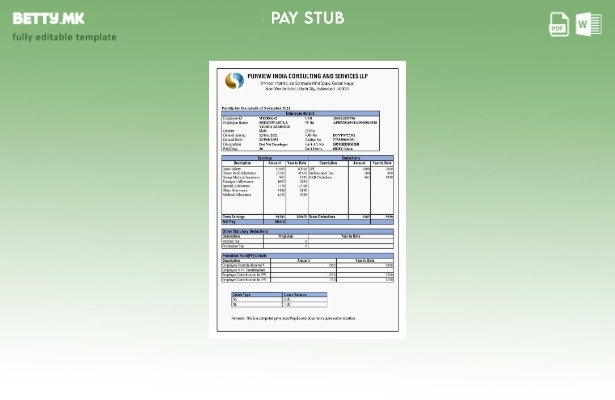
Task: Click the Leave Type column header
Action: pos(243,294)
